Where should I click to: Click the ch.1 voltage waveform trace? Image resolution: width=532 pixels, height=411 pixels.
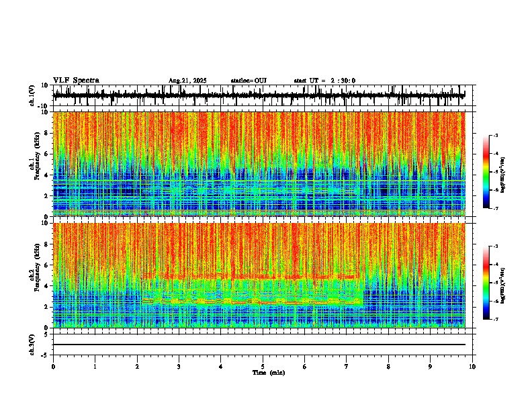[259, 95]
